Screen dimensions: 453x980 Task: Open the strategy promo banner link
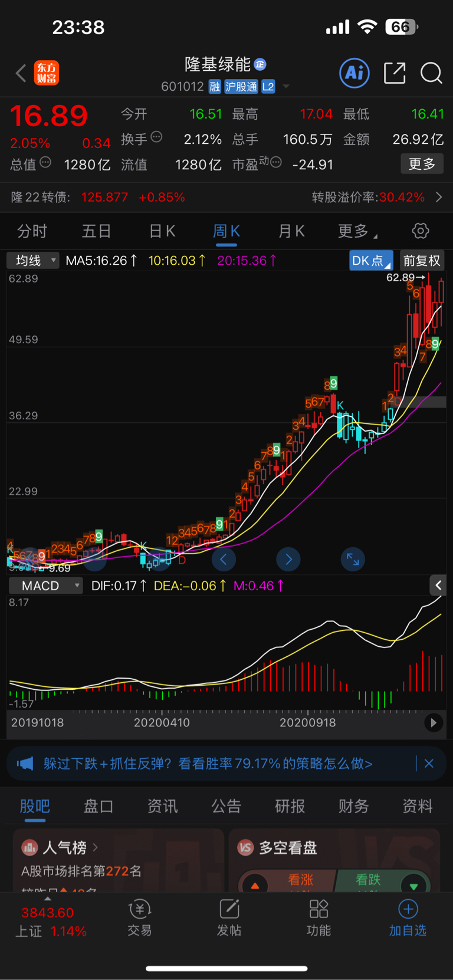208,764
